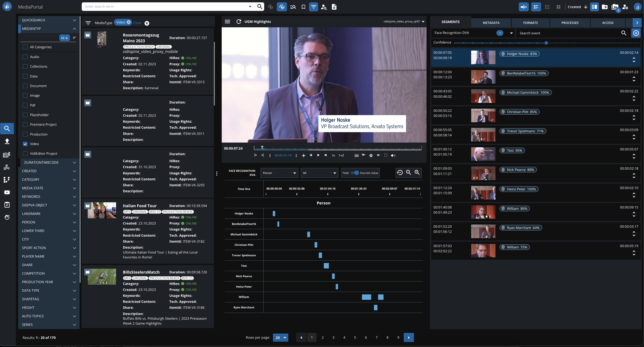This screenshot has height=347, width=644.
Task: Click the add segment plus icon
Action: (636, 33)
